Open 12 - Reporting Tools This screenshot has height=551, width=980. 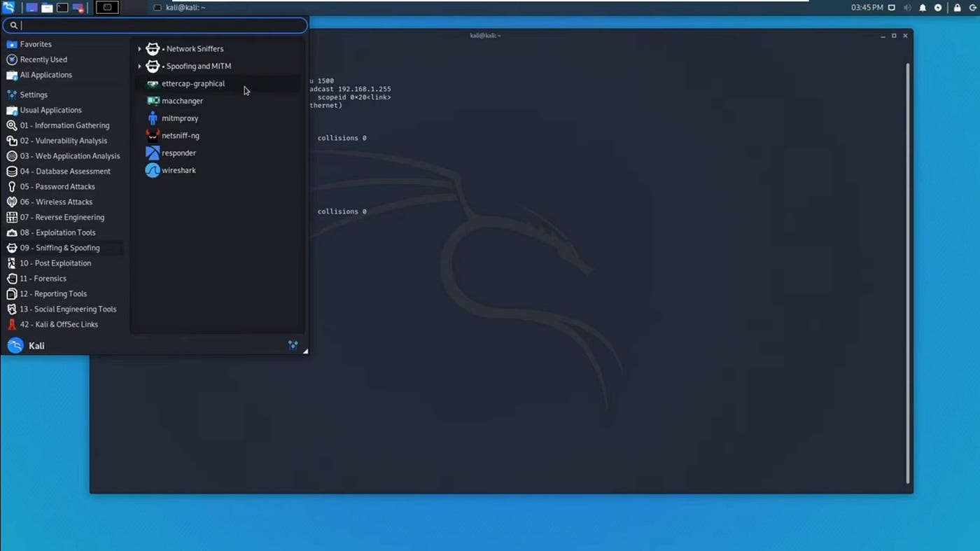click(64, 294)
